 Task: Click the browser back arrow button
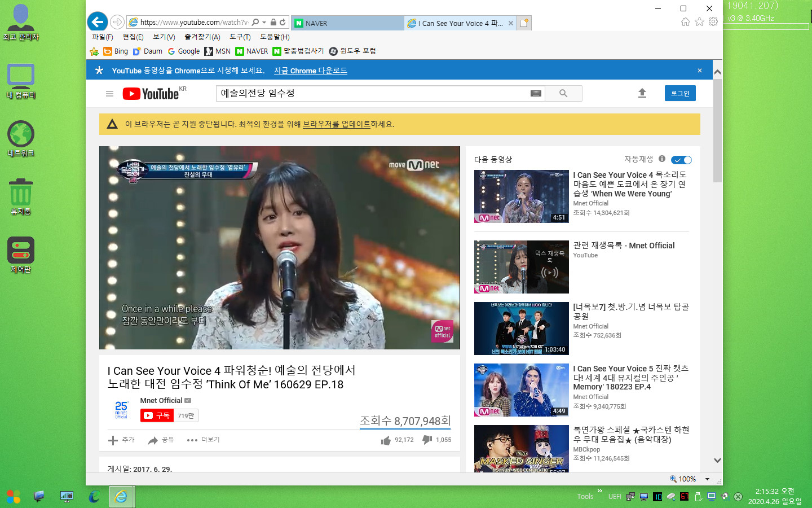98,22
